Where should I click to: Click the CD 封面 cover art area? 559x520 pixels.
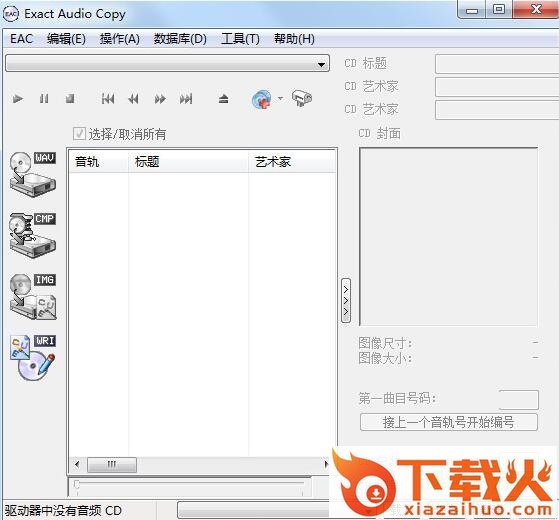click(448, 236)
